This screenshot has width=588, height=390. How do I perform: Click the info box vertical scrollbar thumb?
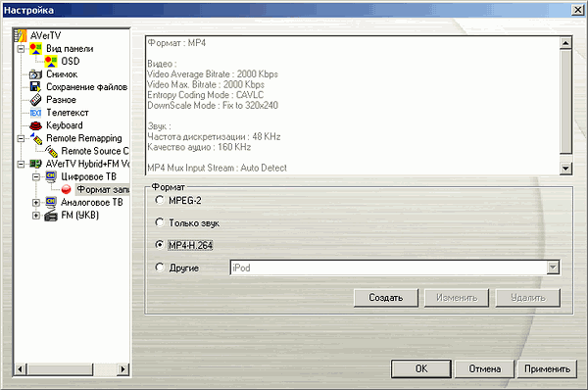(x=565, y=102)
